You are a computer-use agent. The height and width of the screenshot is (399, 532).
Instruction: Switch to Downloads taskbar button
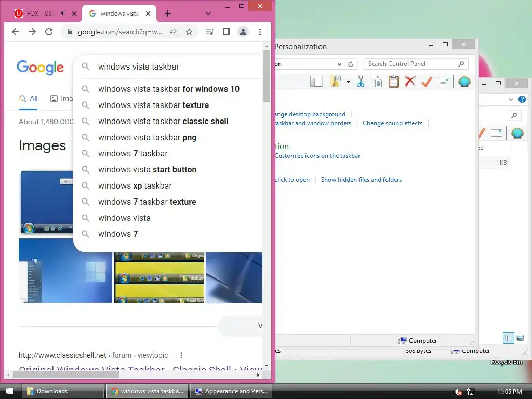63,391
